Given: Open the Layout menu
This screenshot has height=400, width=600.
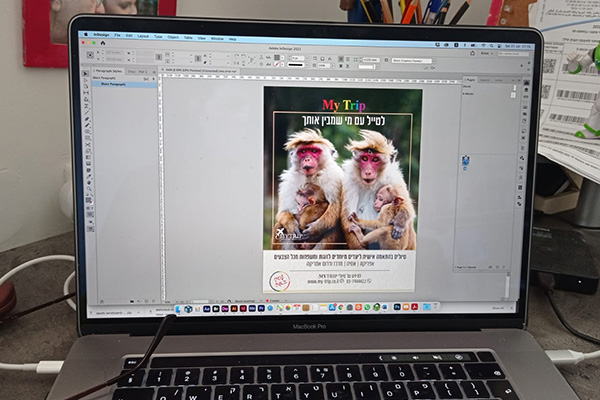Looking at the screenshot, I should [x=143, y=36].
